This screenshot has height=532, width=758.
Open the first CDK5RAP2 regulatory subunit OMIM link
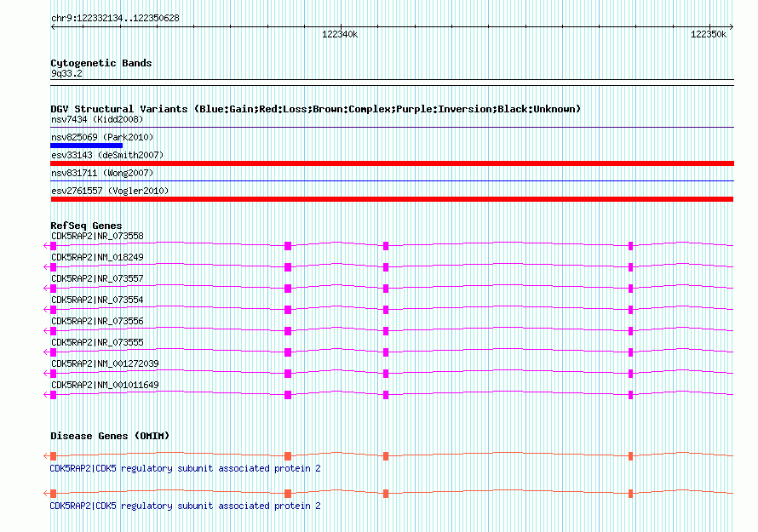185,469
